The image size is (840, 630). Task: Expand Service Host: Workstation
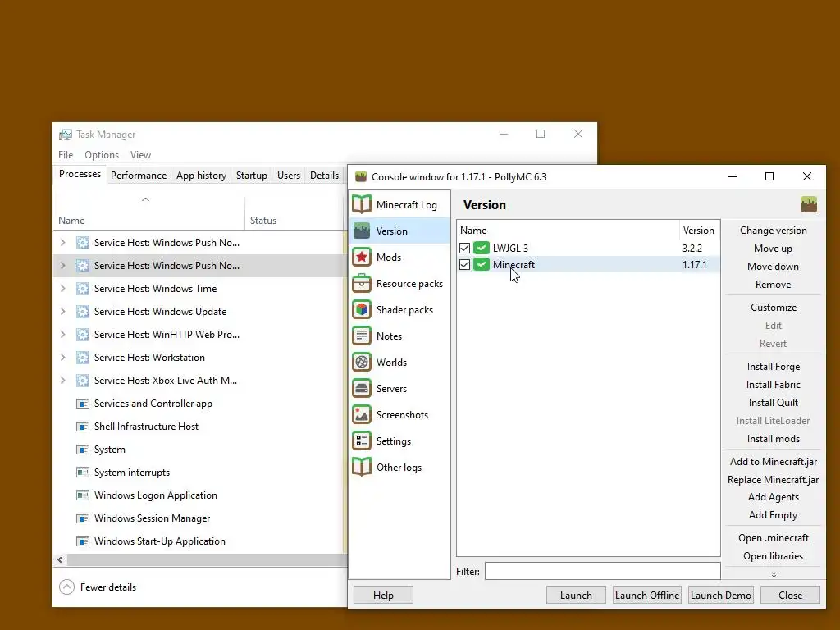tap(62, 358)
